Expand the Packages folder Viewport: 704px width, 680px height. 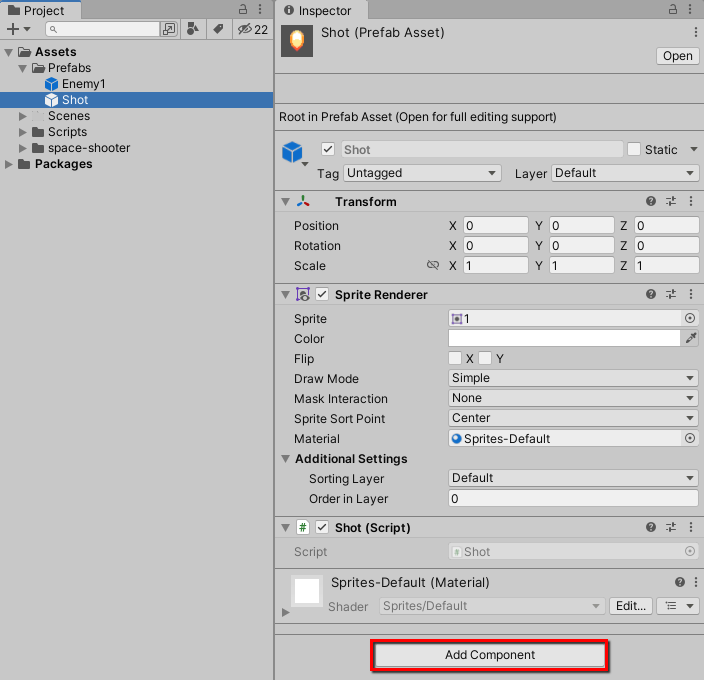pos(8,164)
